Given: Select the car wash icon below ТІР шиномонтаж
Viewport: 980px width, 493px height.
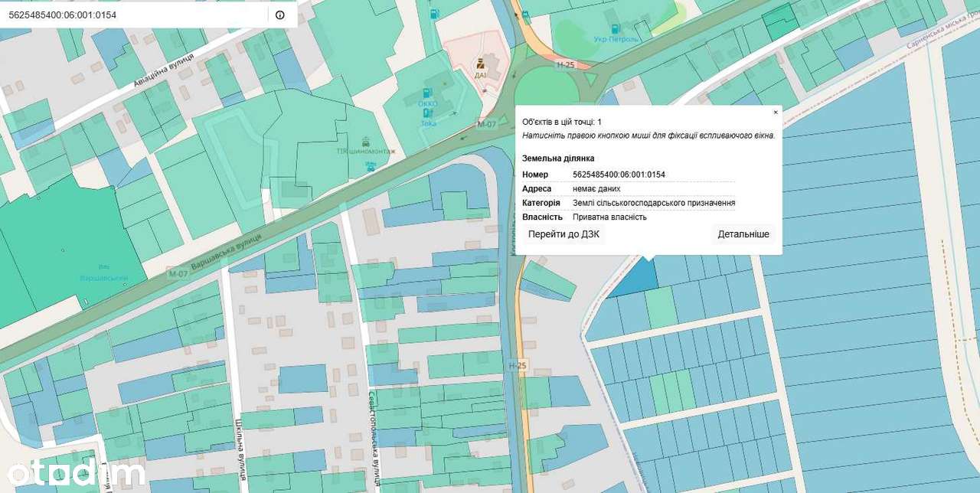Looking at the screenshot, I should [x=371, y=165].
